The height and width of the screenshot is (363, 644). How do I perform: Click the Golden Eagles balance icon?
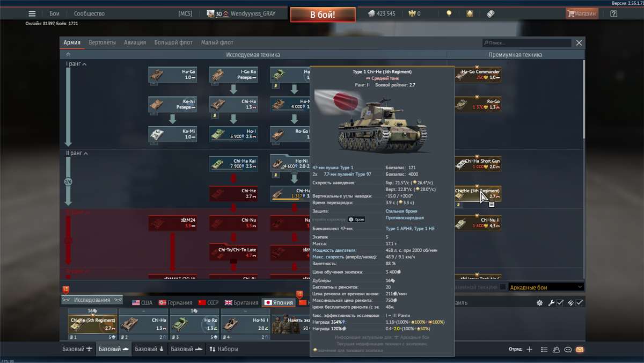click(x=412, y=13)
